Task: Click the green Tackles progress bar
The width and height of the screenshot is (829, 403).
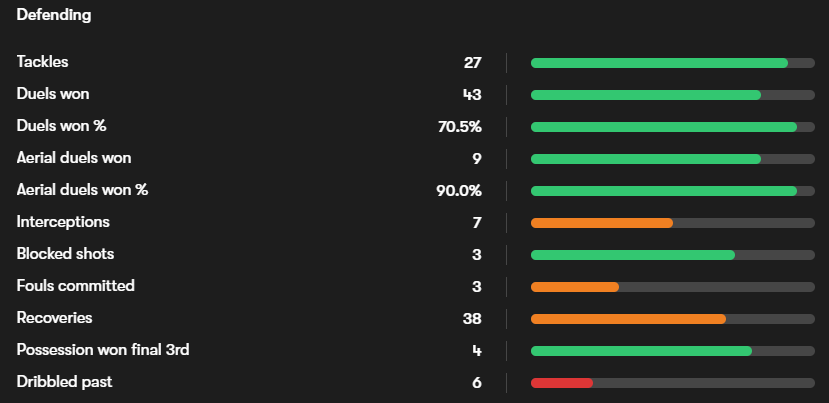Action: (659, 63)
